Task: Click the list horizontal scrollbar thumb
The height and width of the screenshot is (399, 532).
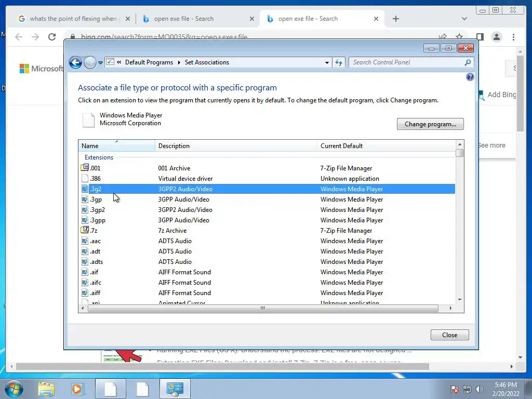Action: point(263,309)
